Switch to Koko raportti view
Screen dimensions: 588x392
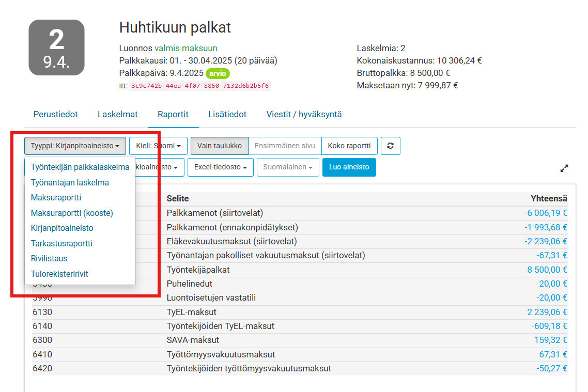point(349,146)
